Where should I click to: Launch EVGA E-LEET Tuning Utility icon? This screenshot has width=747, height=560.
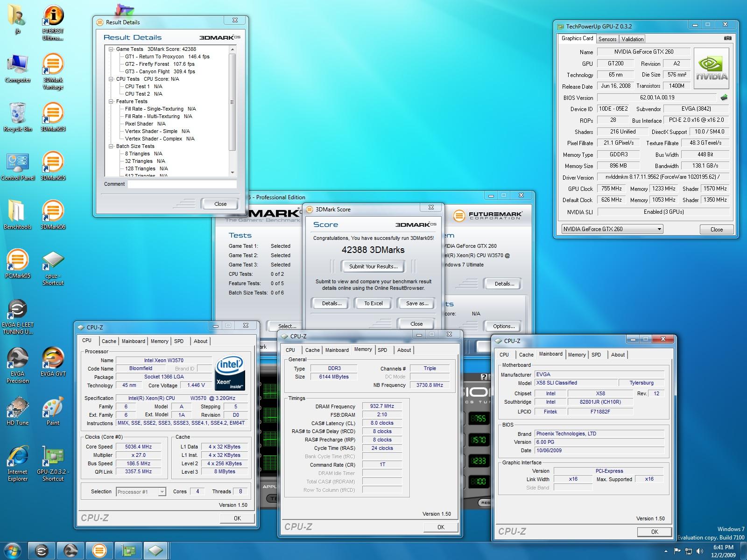click(18, 317)
